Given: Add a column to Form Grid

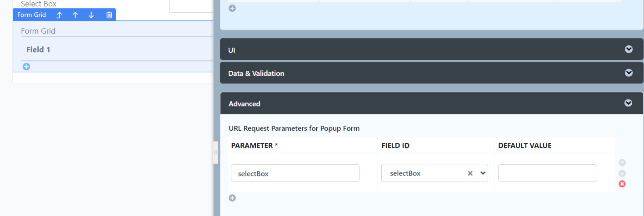Looking at the screenshot, I should click(x=26, y=67).
